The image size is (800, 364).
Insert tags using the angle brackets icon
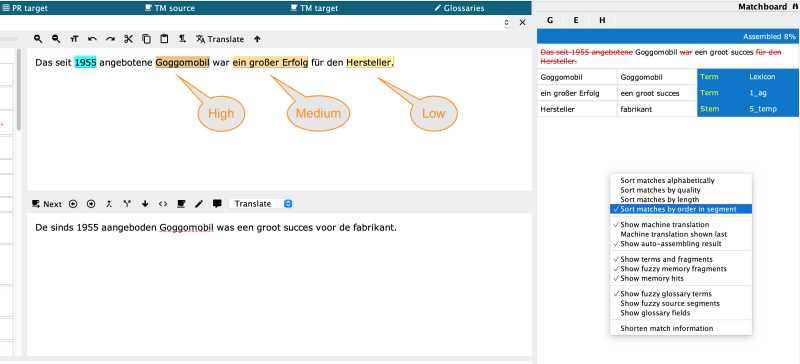tap(163, 204)
